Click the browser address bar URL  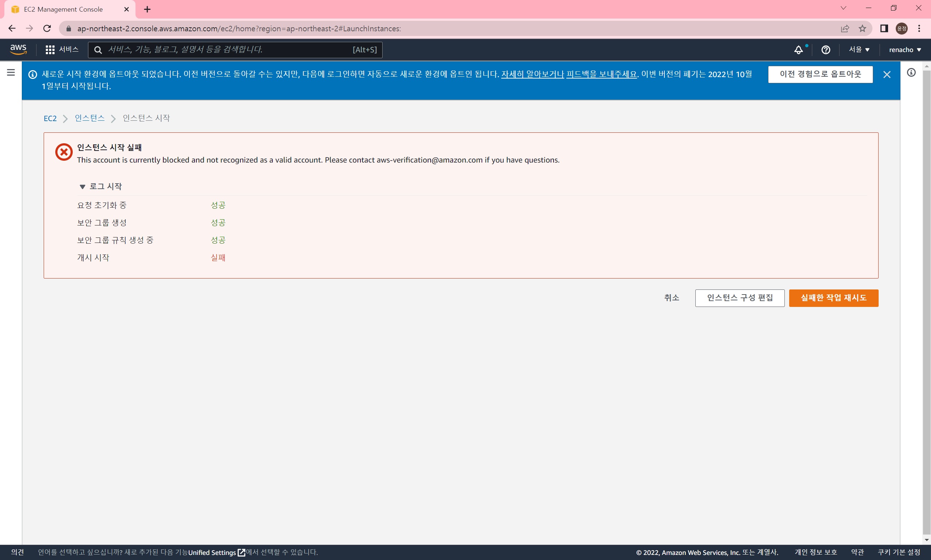point(239,29)
